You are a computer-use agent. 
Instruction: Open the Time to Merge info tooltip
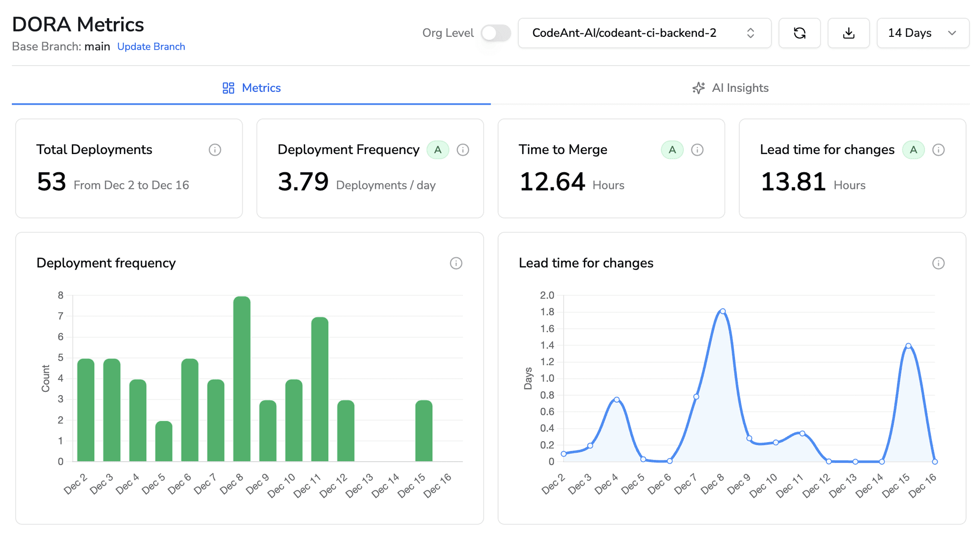pos(697,150)
